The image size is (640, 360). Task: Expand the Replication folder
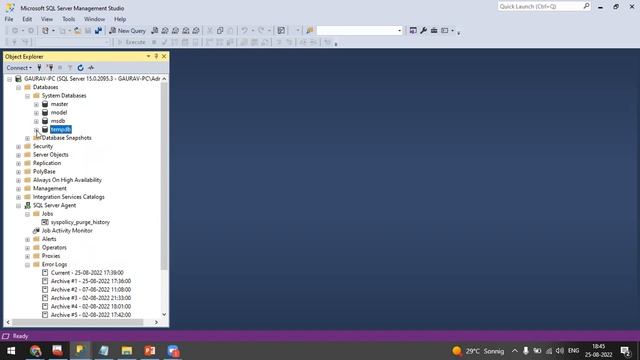[18, 163]
